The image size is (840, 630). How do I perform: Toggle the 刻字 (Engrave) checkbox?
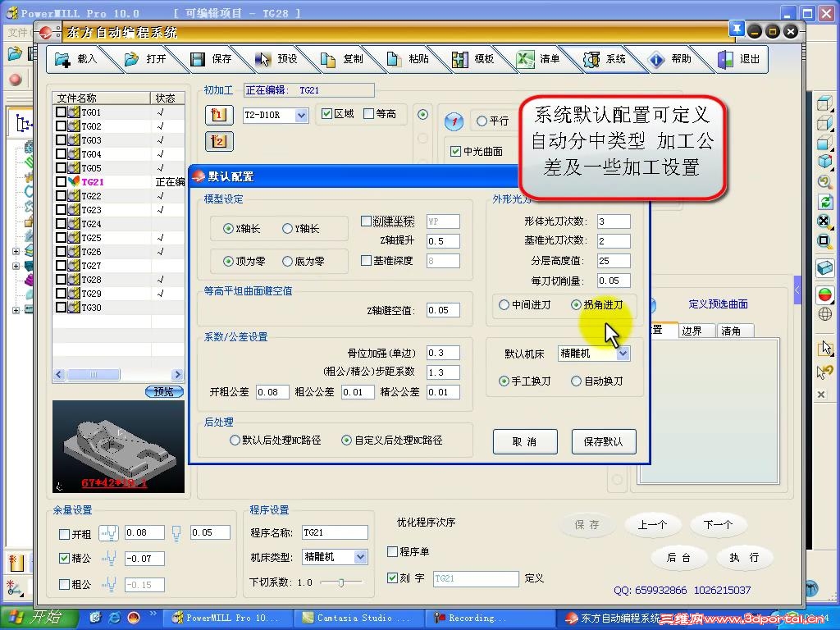click(392, 578)
